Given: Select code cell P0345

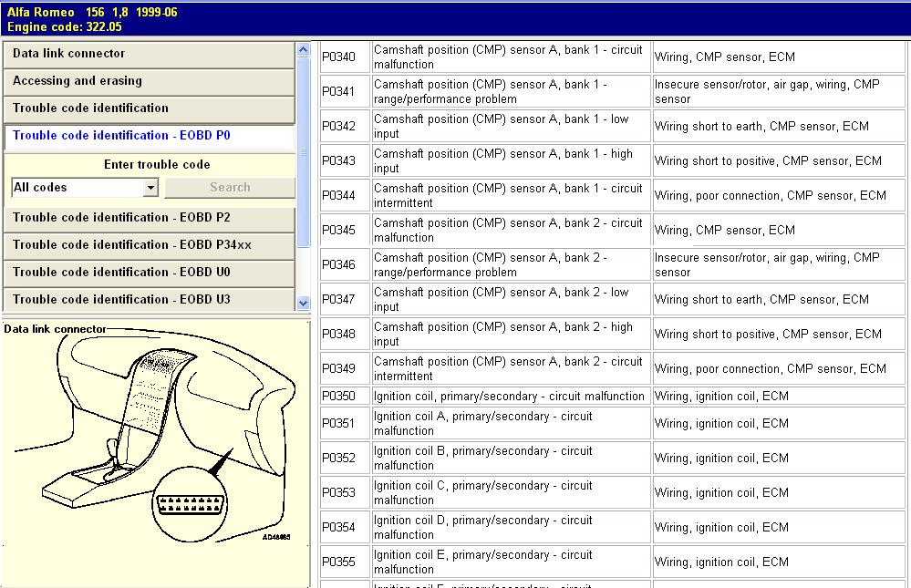Looking at the screenshot, I should [345, 230].
